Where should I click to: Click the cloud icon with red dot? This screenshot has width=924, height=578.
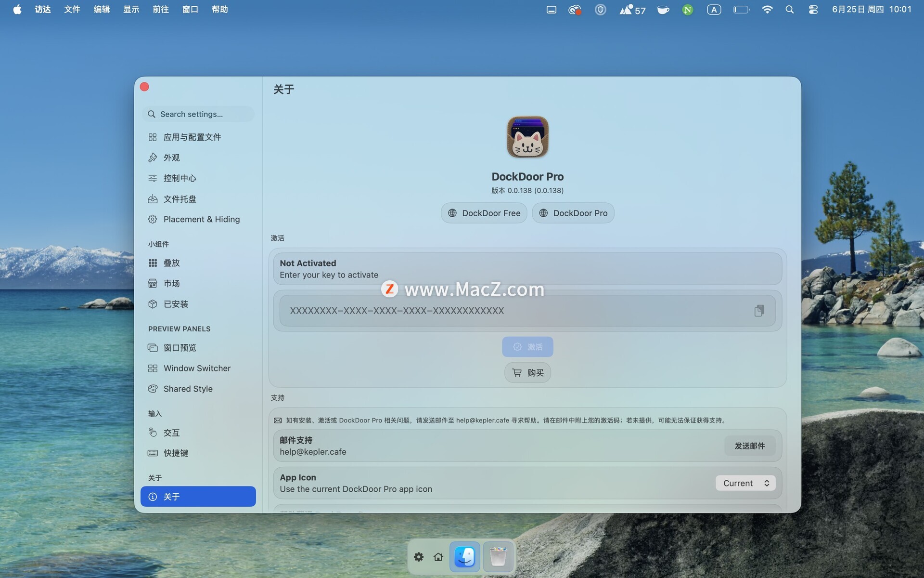tap(575, 10)
